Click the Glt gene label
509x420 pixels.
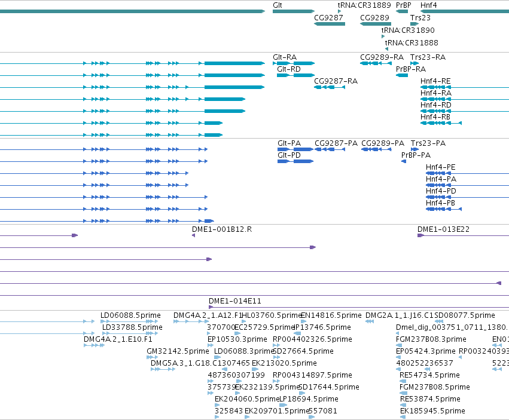coord(277,5)
